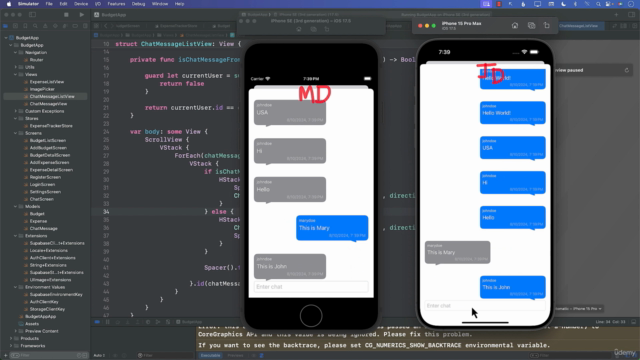Click Rotate icon on iPhone 15 Pro Max simulator

pos(547,26)
